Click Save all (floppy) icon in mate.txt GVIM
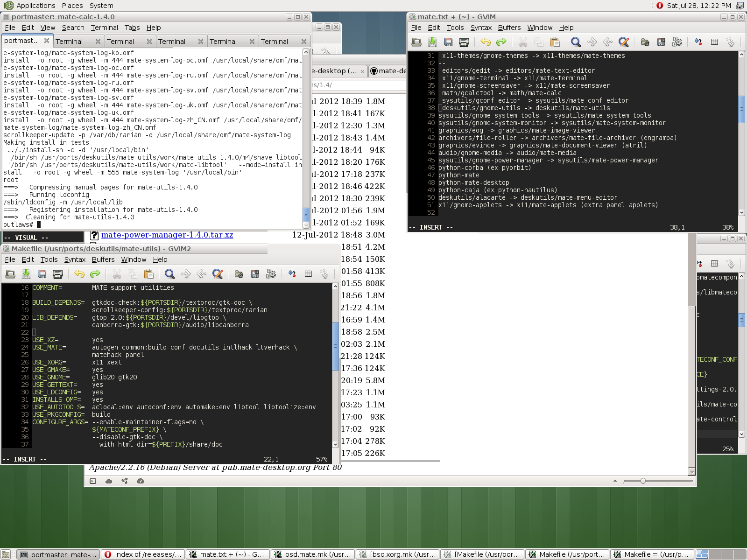 (448, 42)
